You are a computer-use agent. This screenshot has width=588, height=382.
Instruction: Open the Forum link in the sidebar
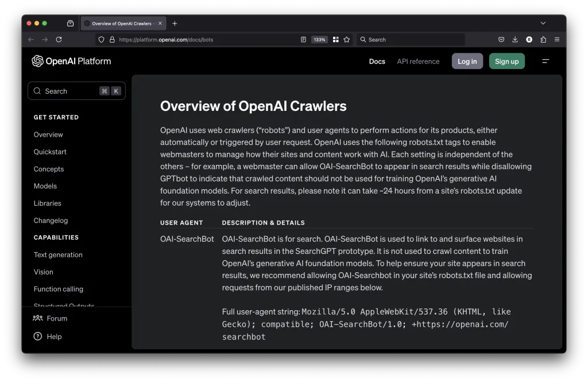56,318
